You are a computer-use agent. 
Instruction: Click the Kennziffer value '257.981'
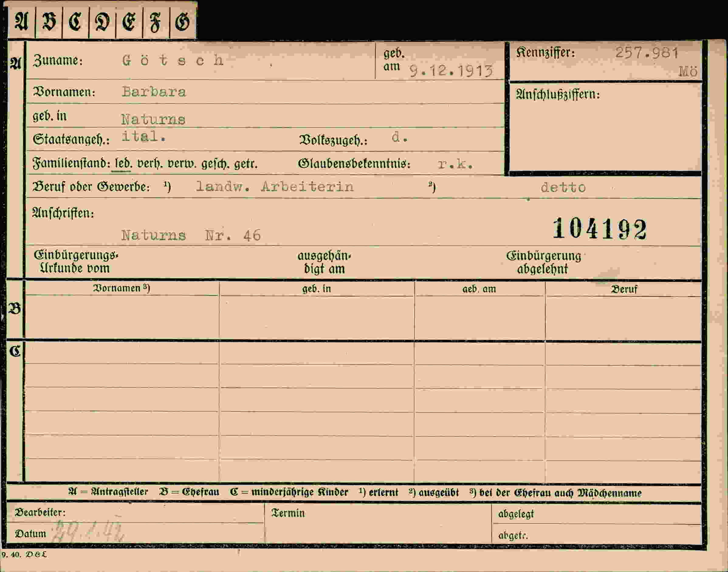click(x=647, y=53)
